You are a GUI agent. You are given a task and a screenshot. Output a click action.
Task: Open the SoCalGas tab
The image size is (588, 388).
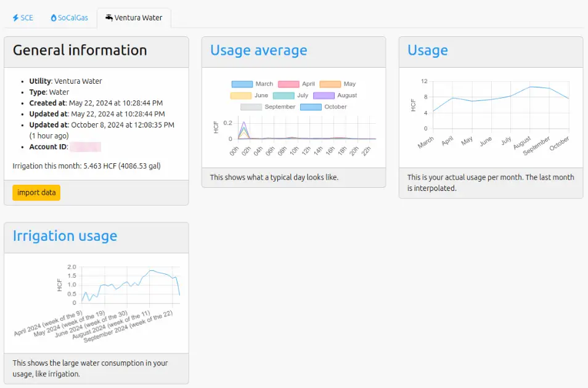point(69,18)
